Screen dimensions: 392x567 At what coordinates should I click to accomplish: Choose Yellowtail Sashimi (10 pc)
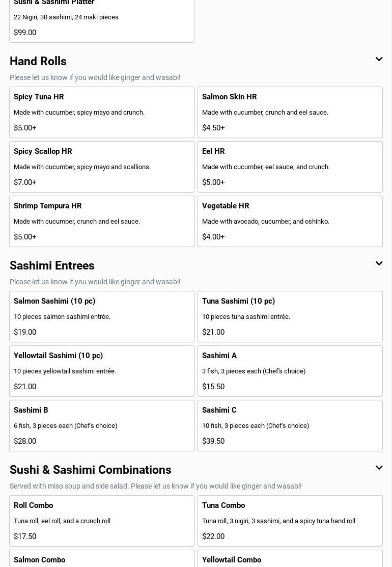[102, 371]
